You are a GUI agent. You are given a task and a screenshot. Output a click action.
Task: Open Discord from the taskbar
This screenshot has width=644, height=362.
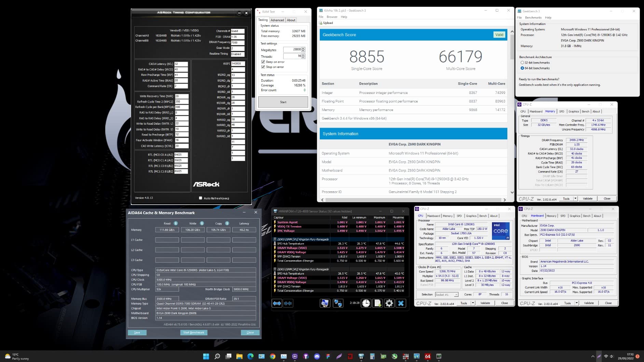pyautogui.click(x=317, y=357)
